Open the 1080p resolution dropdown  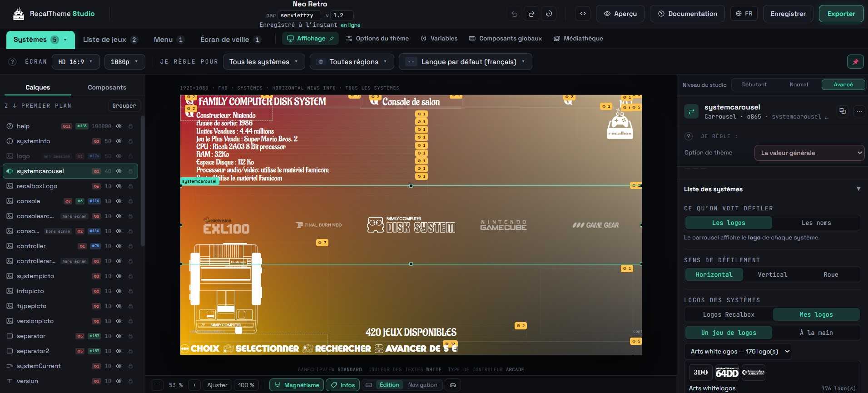coord(124,62)
